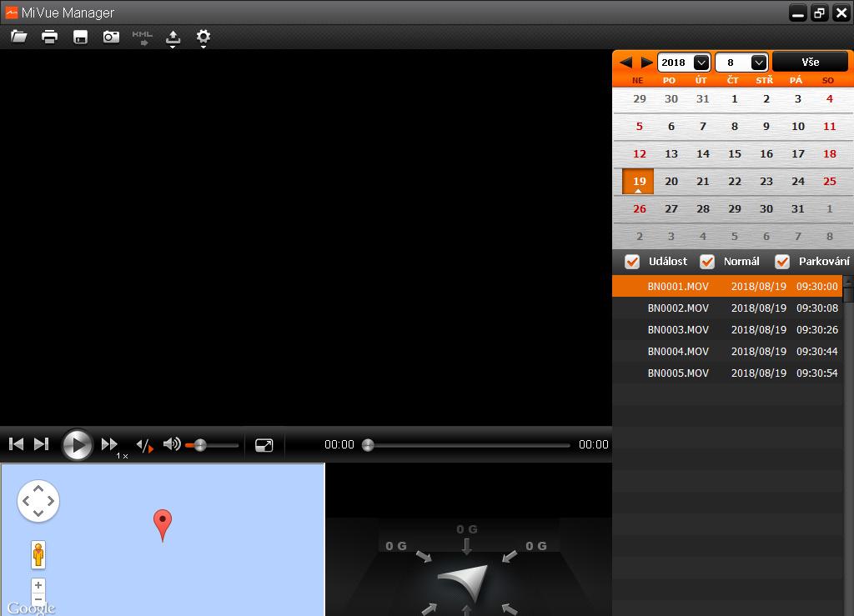Minimize the MiVue Manager window
The width and height of the screenshot is (854, 616).
pyautogui.click(x=798, y=13)
